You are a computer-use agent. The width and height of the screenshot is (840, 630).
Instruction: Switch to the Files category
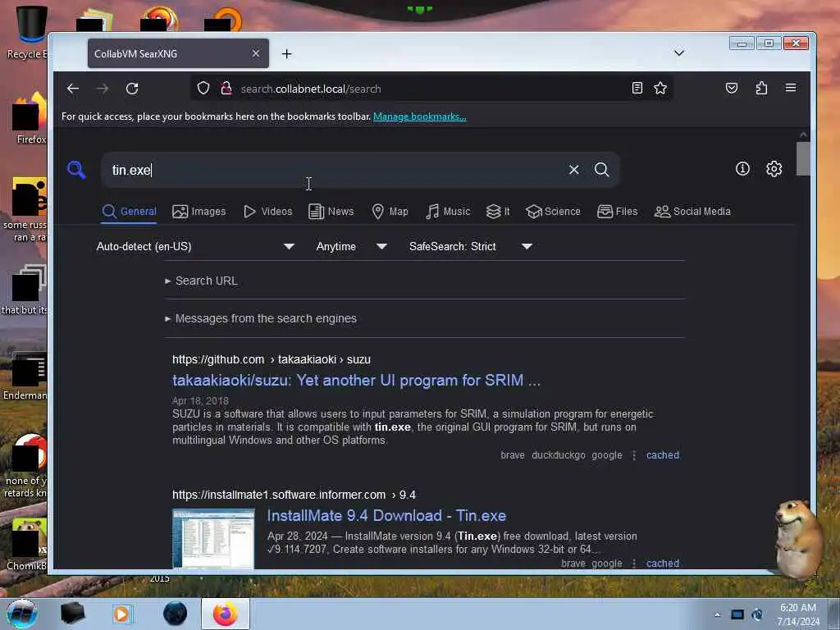617,211
